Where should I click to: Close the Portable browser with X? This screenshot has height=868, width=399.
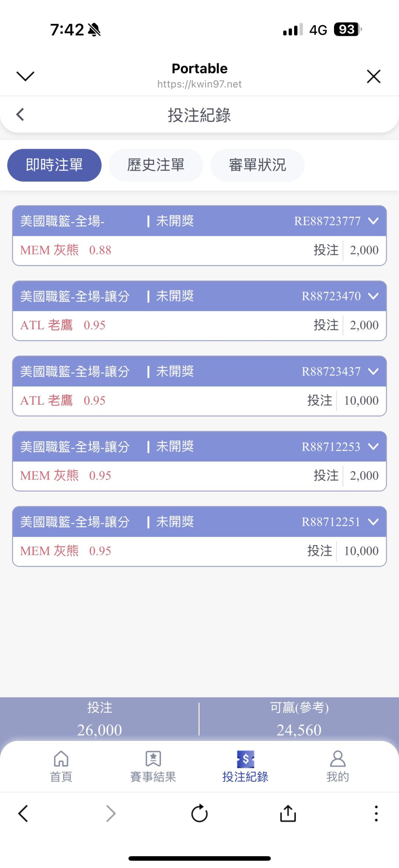coord(374,77)
